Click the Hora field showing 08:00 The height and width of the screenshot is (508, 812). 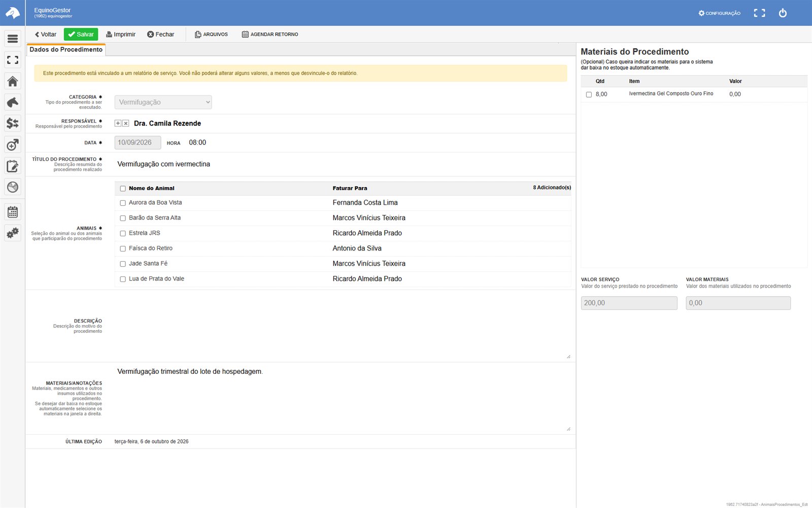[x=197, y=143]
